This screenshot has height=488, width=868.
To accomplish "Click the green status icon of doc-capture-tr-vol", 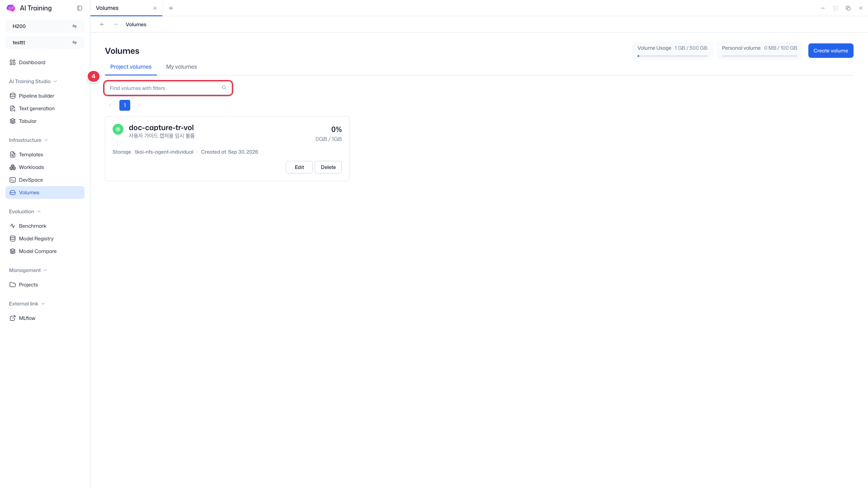I will pos(118,129).
